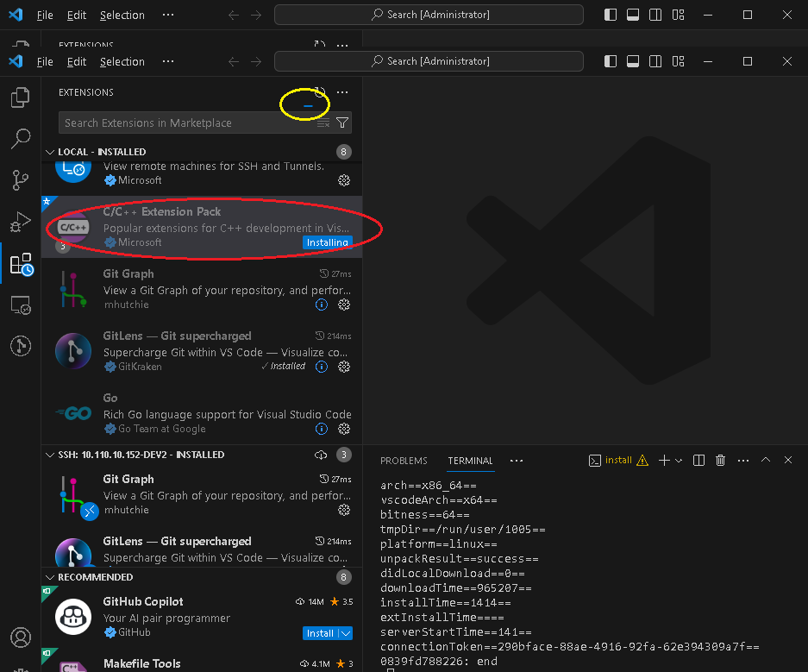Collapse the LOCAL - INSTALLED section
This screenshot has width=808, height=672.
coord(50,152)
